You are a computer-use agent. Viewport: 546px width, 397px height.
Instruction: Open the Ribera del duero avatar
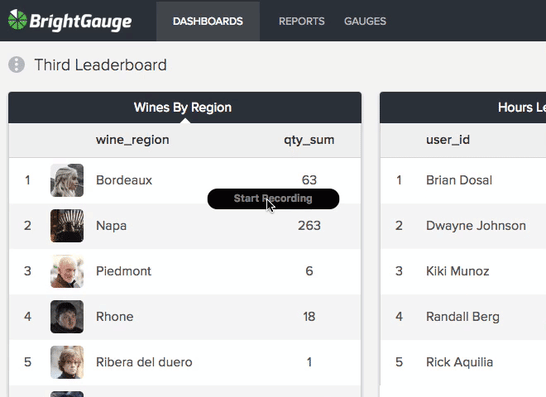67,362
